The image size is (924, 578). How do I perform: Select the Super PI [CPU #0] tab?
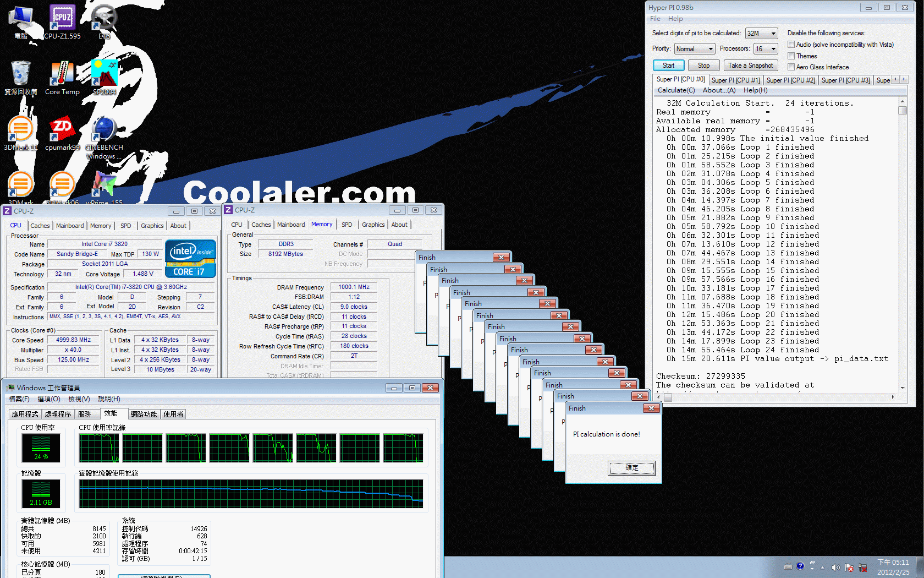tap(681, 79)
